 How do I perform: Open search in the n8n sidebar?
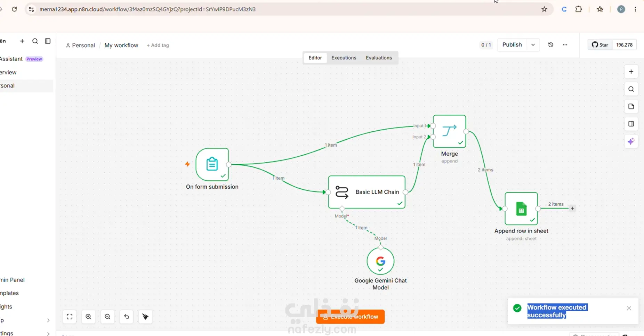[x=35, y=41]
